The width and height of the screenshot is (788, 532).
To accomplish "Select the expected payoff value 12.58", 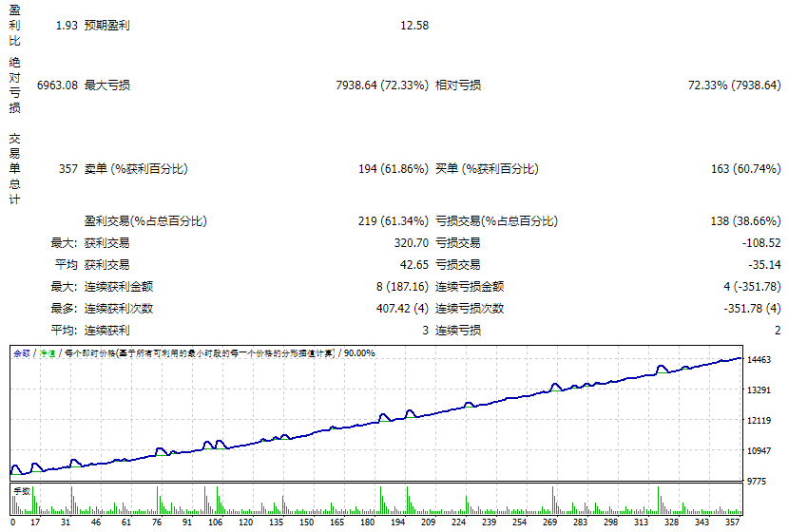I will (x=414, y=26).
